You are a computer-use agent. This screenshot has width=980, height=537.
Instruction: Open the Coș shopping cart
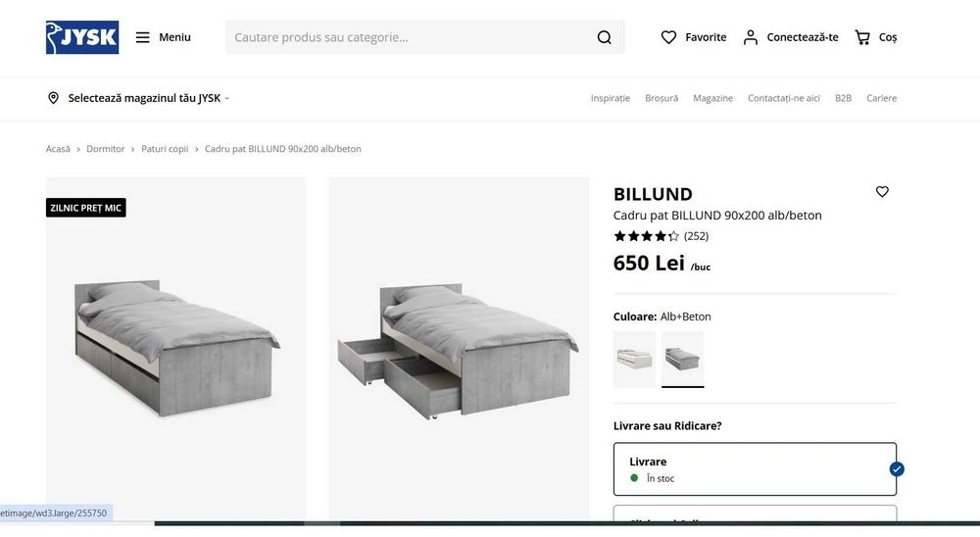(x=862, y=37)
